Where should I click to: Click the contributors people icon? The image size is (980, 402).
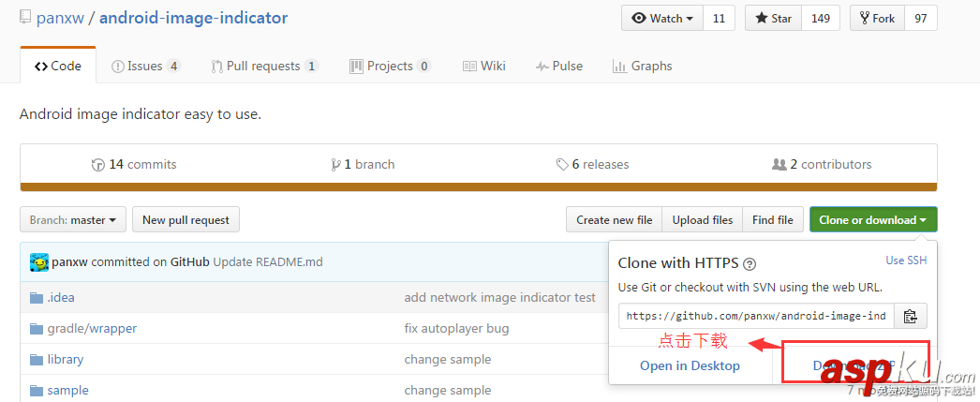(x=779, y=165)
